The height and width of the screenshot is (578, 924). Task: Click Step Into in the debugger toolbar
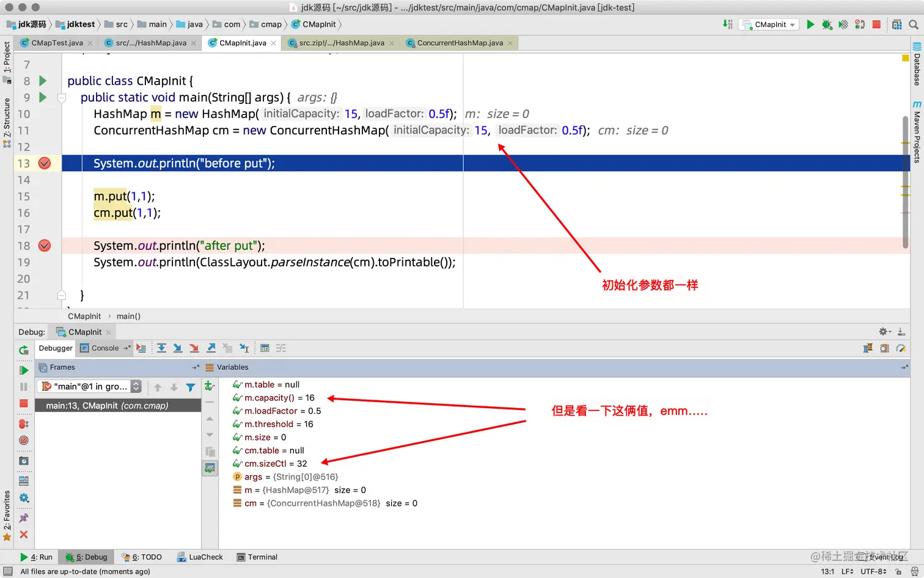pyautogui.click(x=178, y=348)
